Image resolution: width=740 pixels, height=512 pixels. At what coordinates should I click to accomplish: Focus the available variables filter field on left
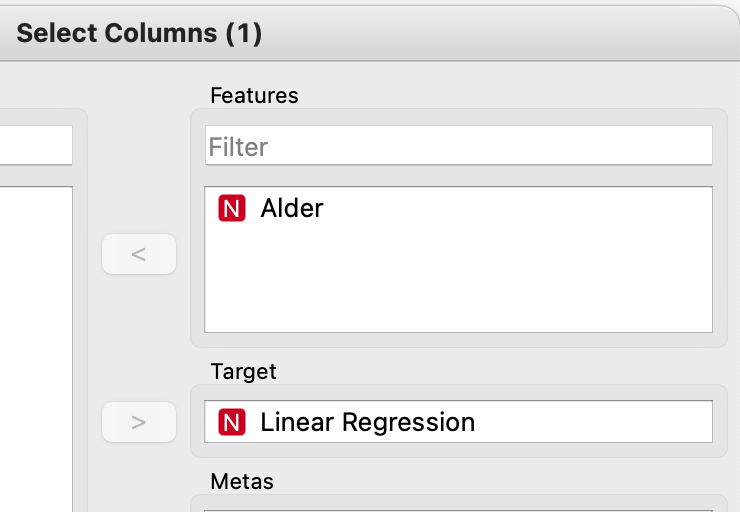click(36, 146)
